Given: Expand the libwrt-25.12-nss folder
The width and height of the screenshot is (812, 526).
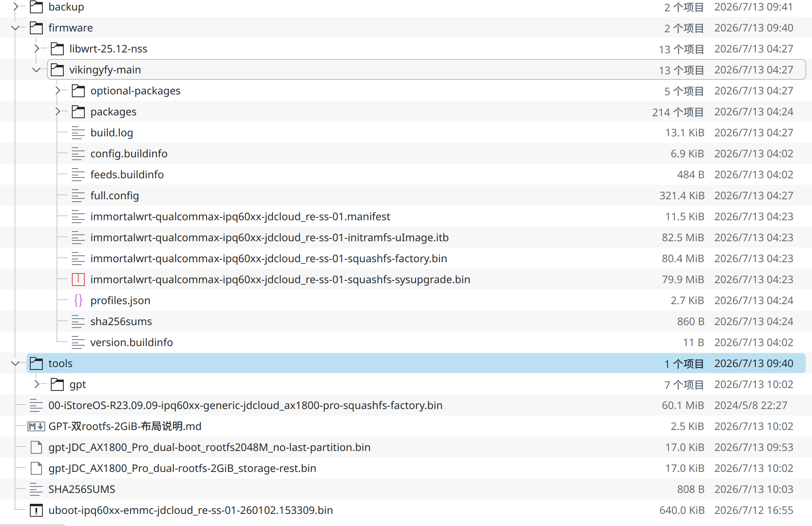Looking at the screenshot, I should (37, 49).
